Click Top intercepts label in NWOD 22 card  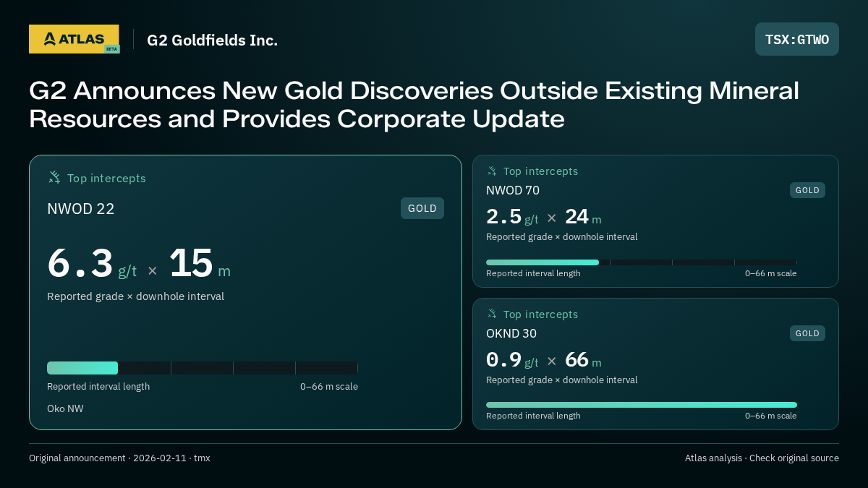106,178
